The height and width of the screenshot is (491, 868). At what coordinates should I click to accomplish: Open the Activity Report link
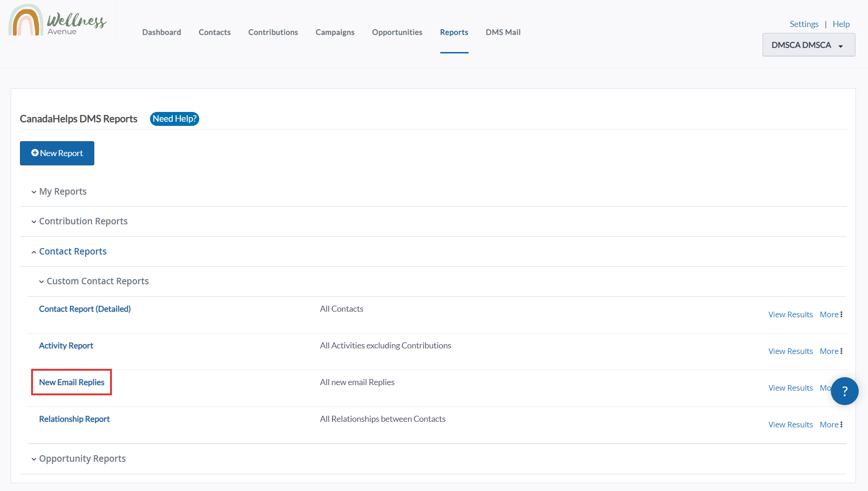tap(66, 346)
